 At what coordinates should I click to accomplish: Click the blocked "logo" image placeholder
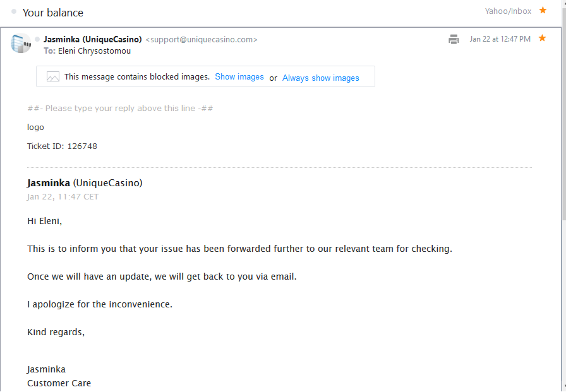[35, 127]
